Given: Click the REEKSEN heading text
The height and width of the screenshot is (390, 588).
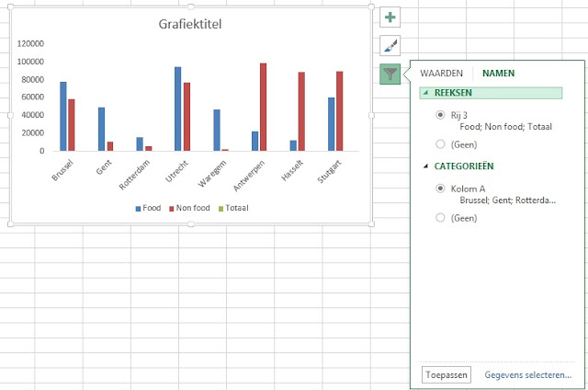Looking at the screenshot, I should 453,93.
